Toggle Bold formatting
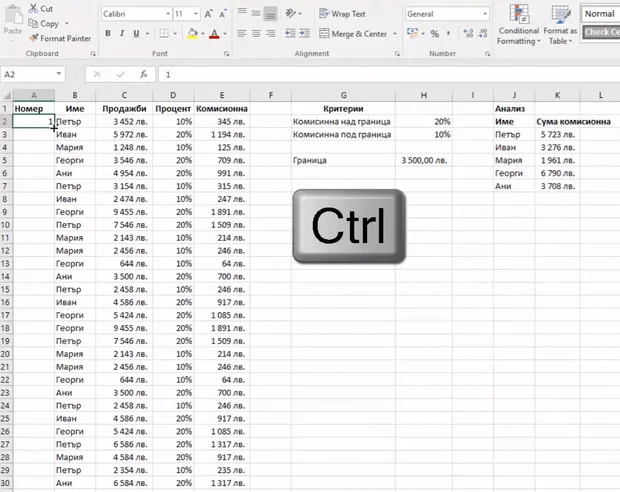 pyautogui.click(x=108, y=34)
